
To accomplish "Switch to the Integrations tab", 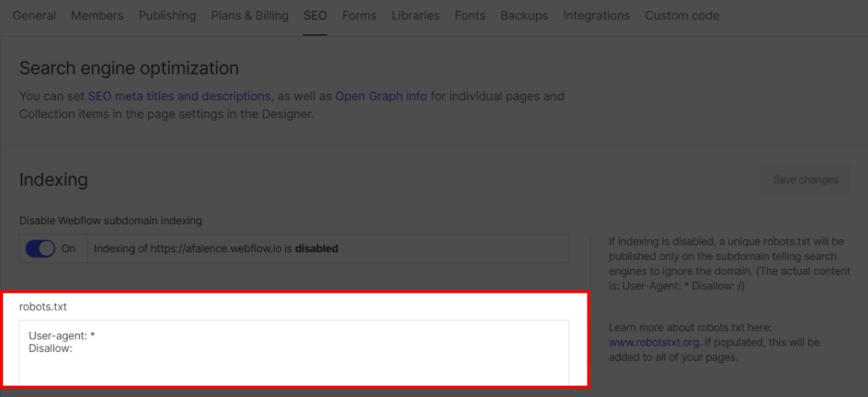I will point(596,15).
